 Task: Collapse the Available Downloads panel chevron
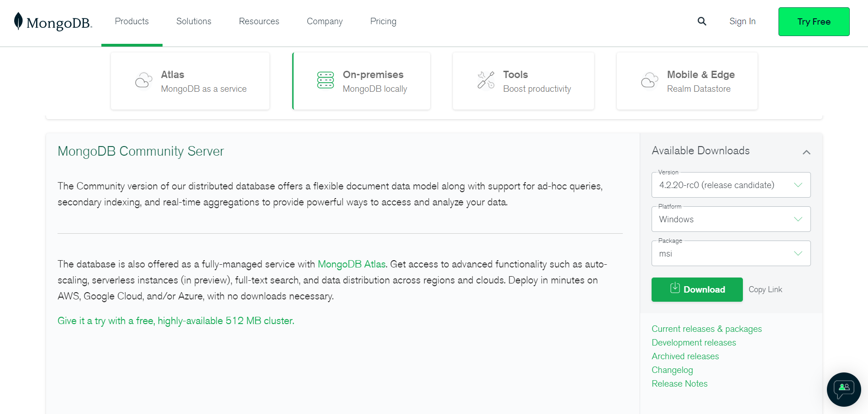(806, 152)
